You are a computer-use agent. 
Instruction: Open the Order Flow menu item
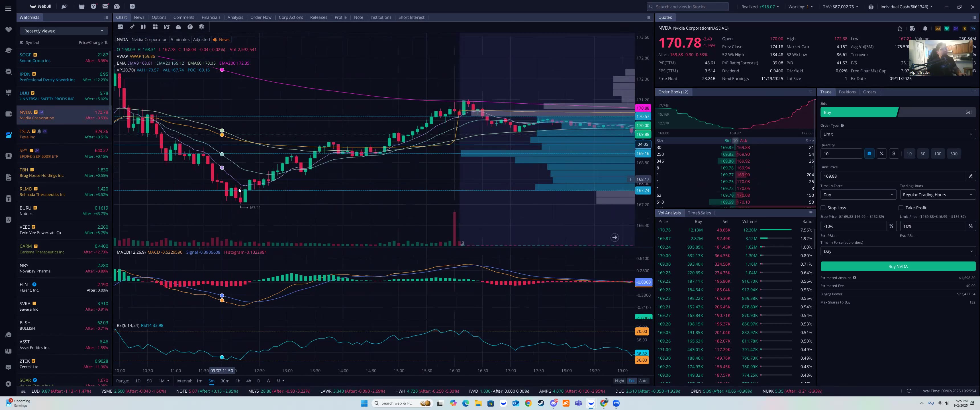[261, 17]
